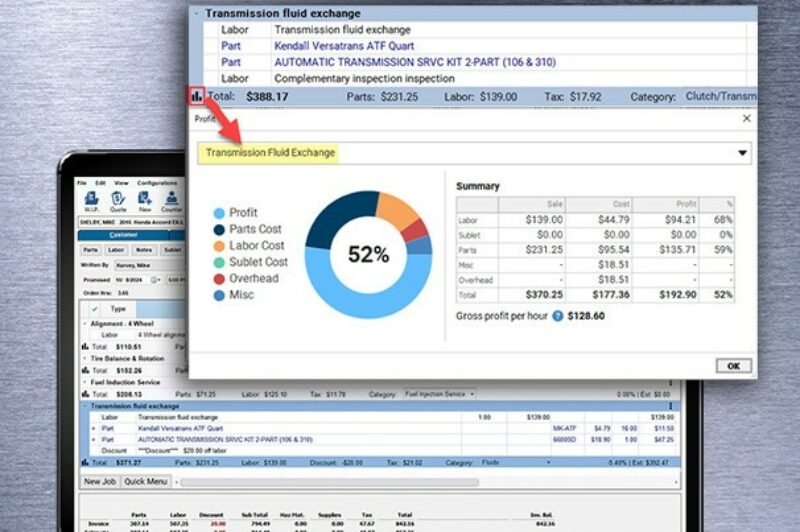Click the Parts Cost legend color dot
Screen dimensions: 800x532
click(219, 230)
